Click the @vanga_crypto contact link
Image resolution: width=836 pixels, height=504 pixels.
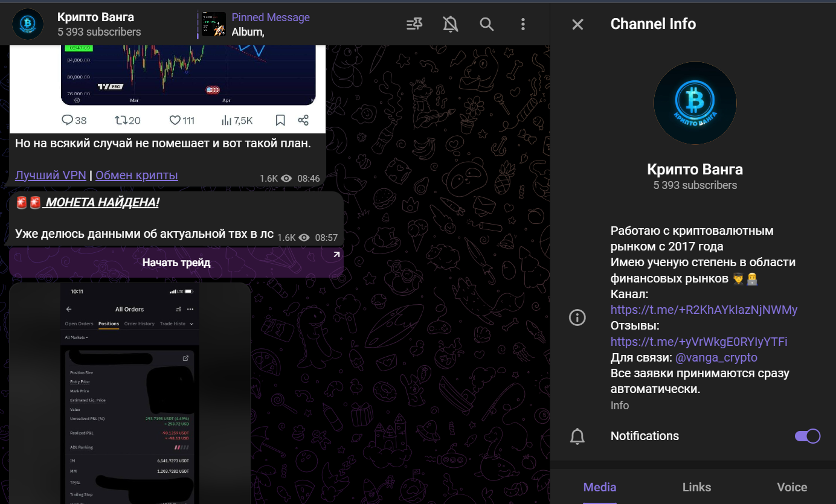(716, 357)
